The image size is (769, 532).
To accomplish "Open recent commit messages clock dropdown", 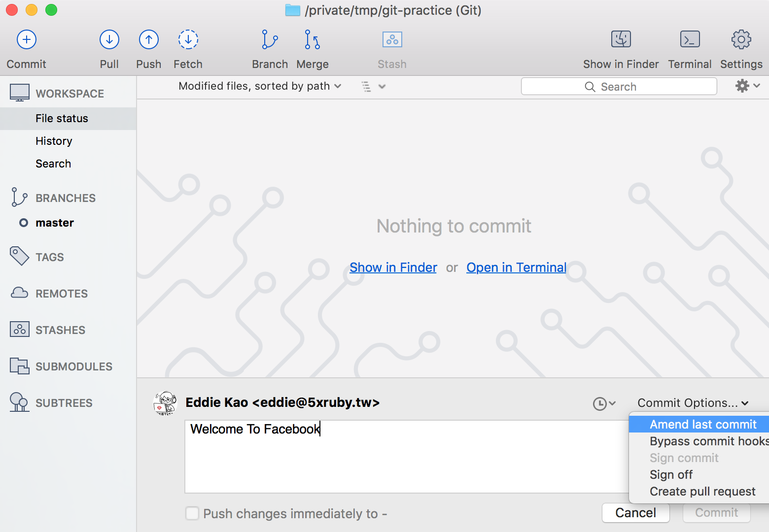I will pos(604,404).
